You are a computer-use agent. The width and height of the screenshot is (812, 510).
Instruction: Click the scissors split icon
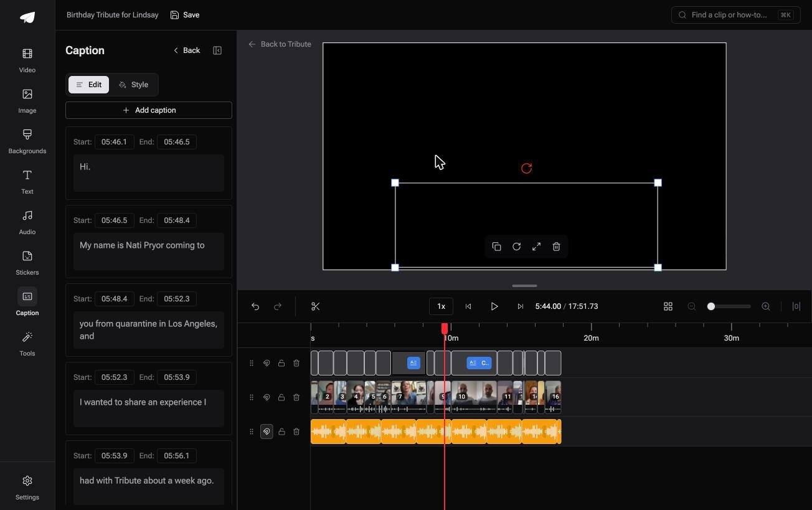pos(316,306)
